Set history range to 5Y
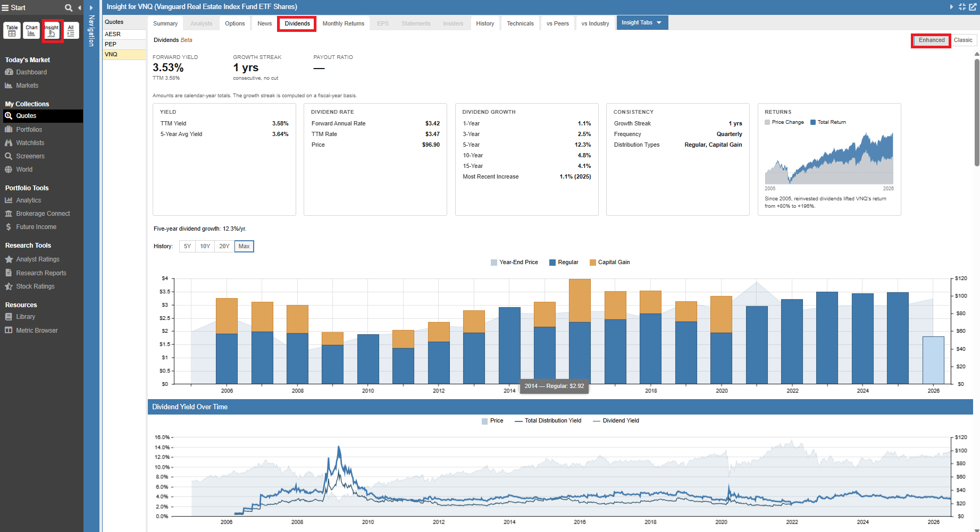980x532 pixels. tap(187, 247)
